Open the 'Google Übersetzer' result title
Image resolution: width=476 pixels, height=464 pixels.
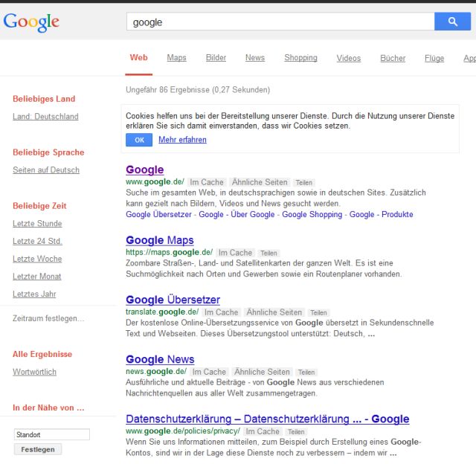[173, 300]
